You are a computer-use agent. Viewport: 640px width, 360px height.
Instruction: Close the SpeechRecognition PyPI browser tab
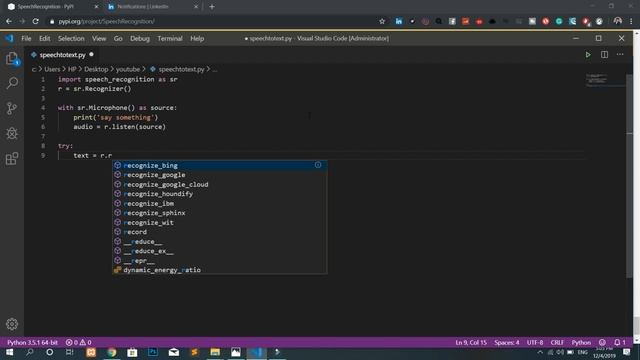pos(96,7)
